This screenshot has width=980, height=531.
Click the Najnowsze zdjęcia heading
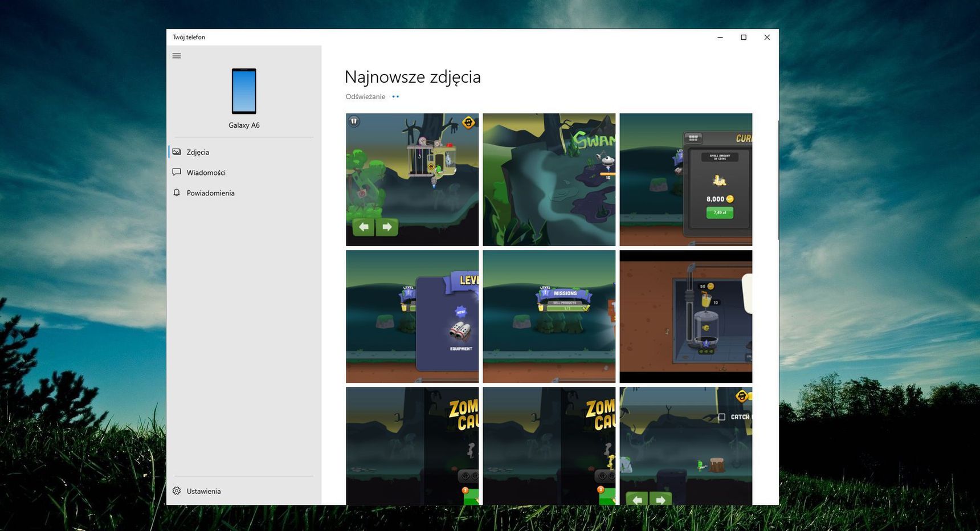tap(413, 77)
